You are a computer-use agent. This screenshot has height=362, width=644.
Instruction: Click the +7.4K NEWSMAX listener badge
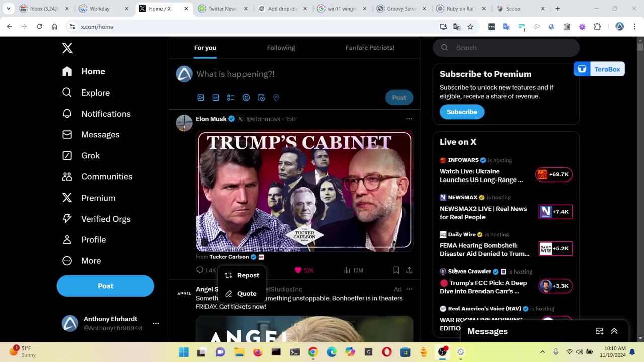555,212
